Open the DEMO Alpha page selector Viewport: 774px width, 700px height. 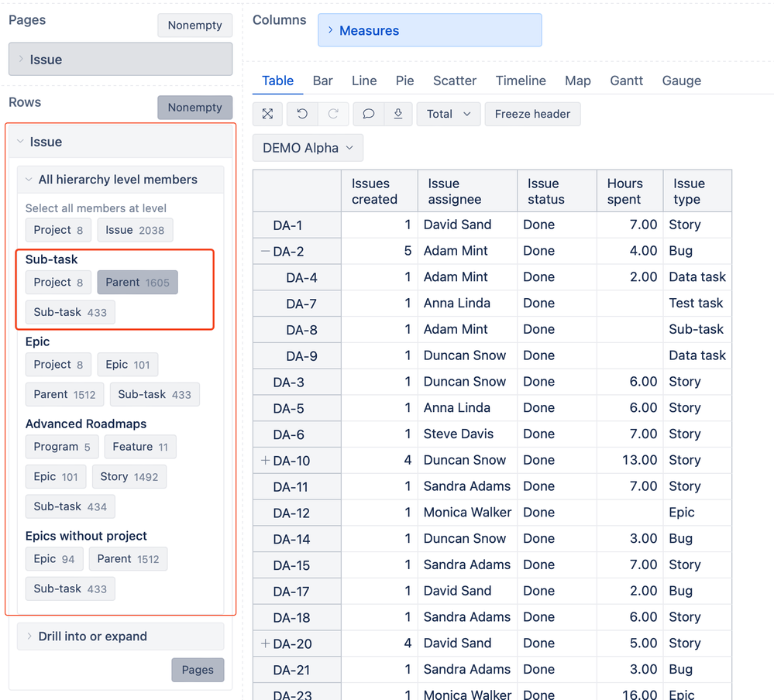308,148
